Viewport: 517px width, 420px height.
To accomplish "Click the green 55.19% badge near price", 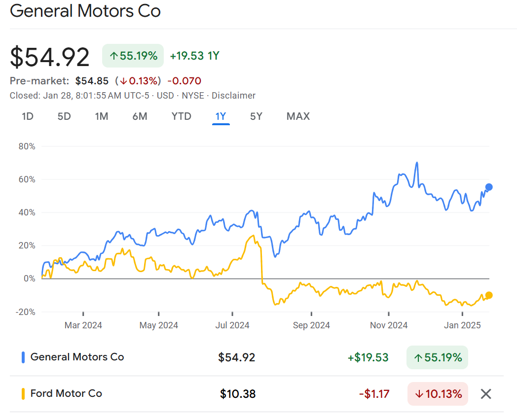I will 133,56.
